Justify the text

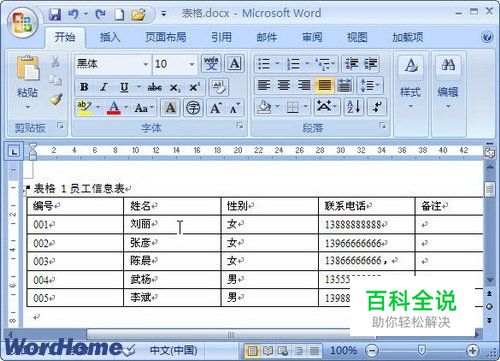pyautogui.click(x=324, y=85)
